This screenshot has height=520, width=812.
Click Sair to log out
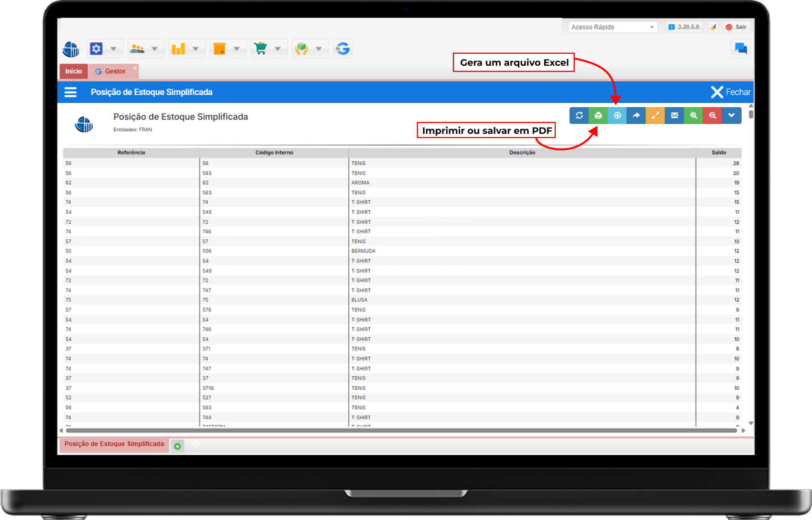pos(736,27)
